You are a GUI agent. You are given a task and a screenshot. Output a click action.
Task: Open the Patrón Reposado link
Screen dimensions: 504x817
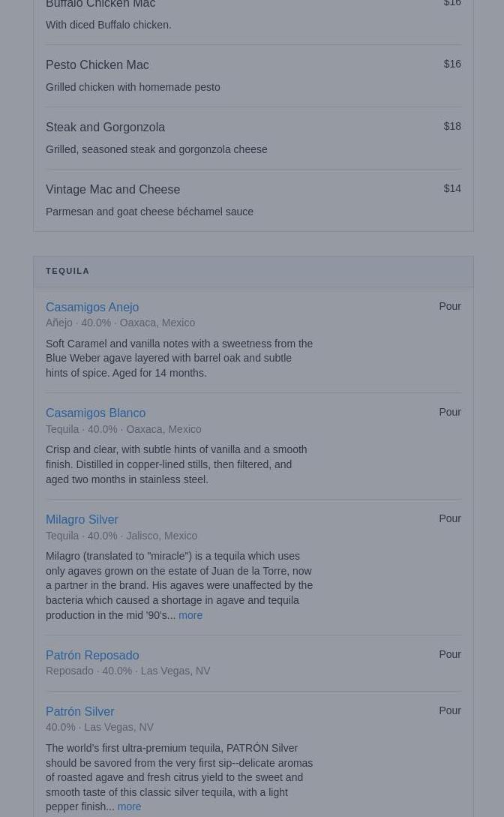tap(92, 655)
